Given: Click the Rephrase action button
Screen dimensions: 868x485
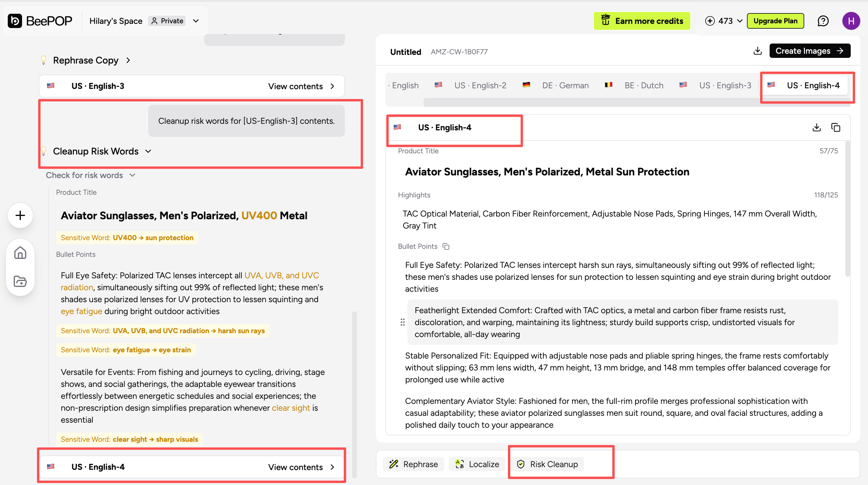Looking at the screenshot, I should click(413, 464).
